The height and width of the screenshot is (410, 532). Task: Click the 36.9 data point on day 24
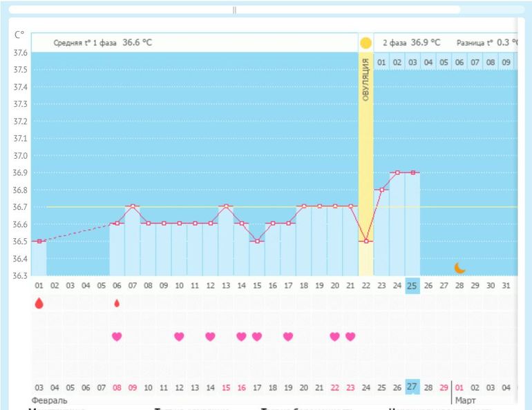point(397,173)
